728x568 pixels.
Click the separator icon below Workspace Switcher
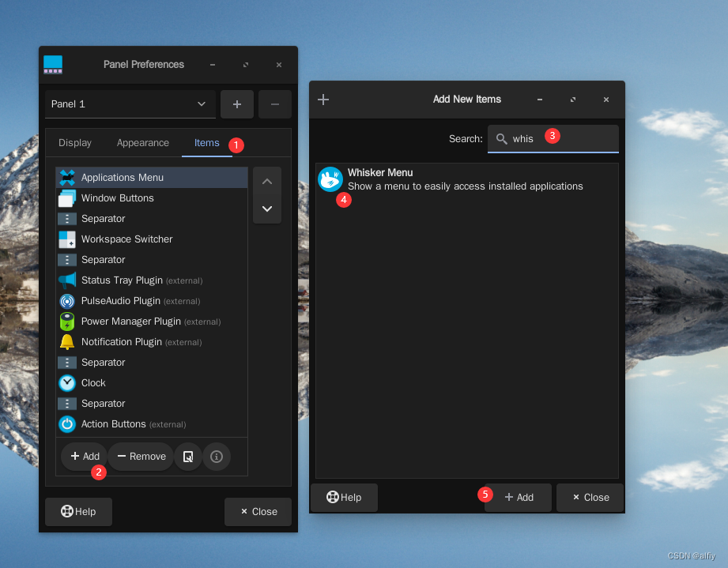click(67, 260)
